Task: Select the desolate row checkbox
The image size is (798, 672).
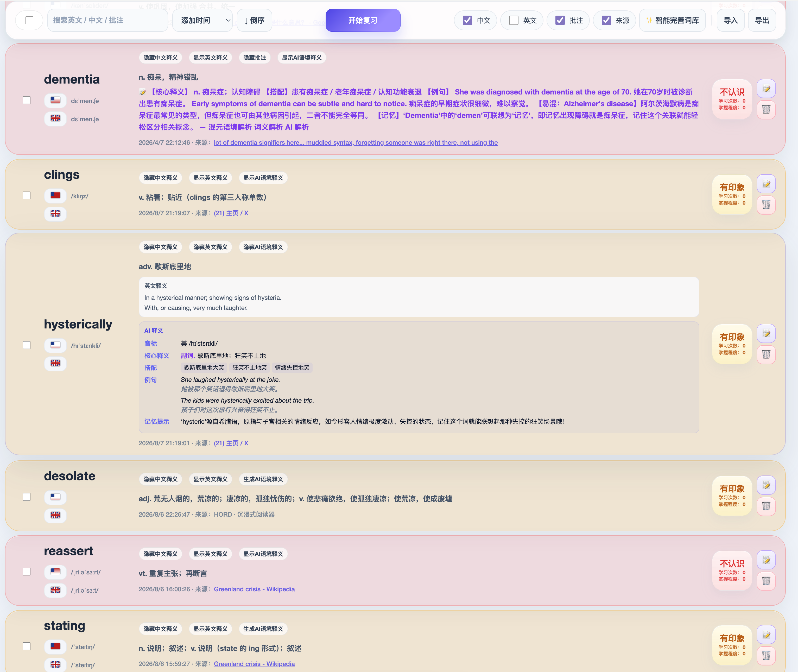Action: (27, 497)
